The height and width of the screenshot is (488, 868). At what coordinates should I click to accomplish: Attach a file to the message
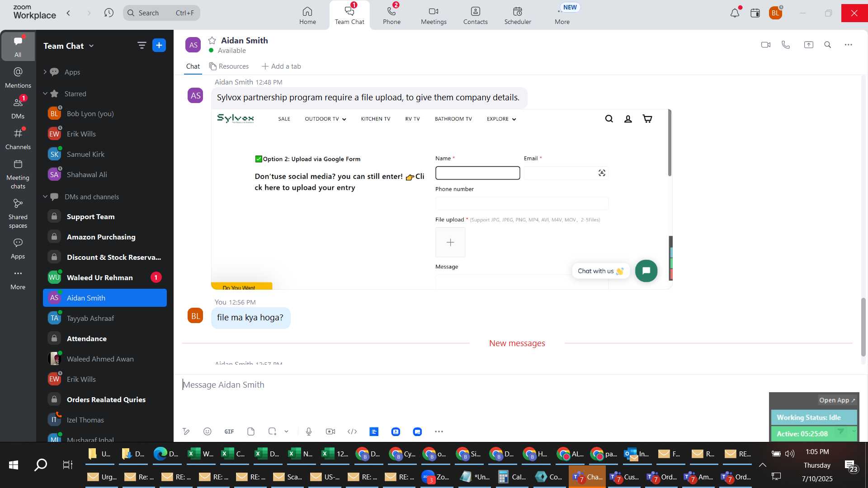[x=251, y=432]
